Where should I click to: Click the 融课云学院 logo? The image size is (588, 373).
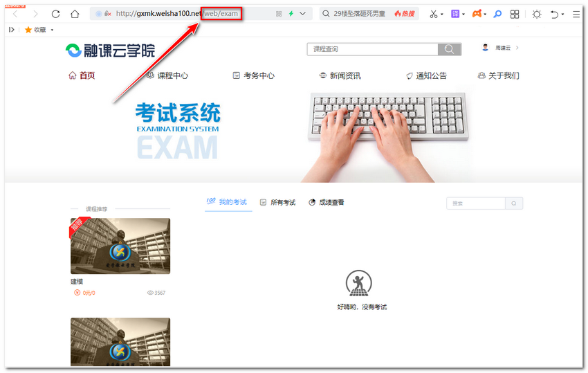pyautogui.click(x=111, y=50)
